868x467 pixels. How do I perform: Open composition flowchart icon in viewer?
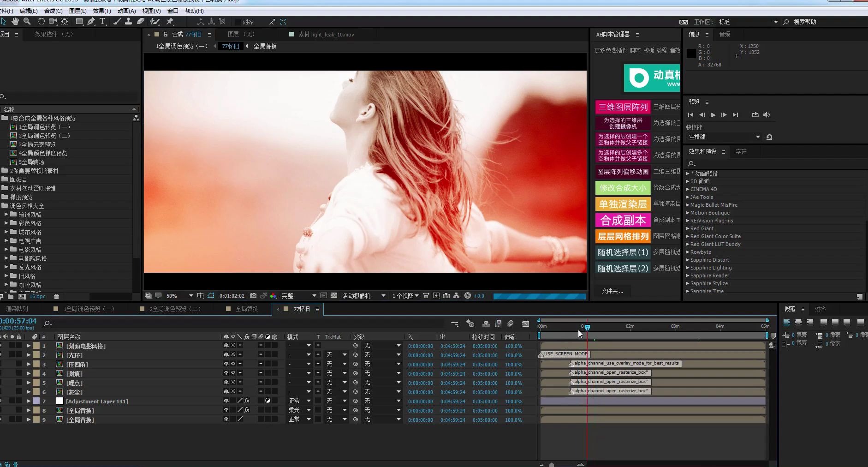point(457,295)
